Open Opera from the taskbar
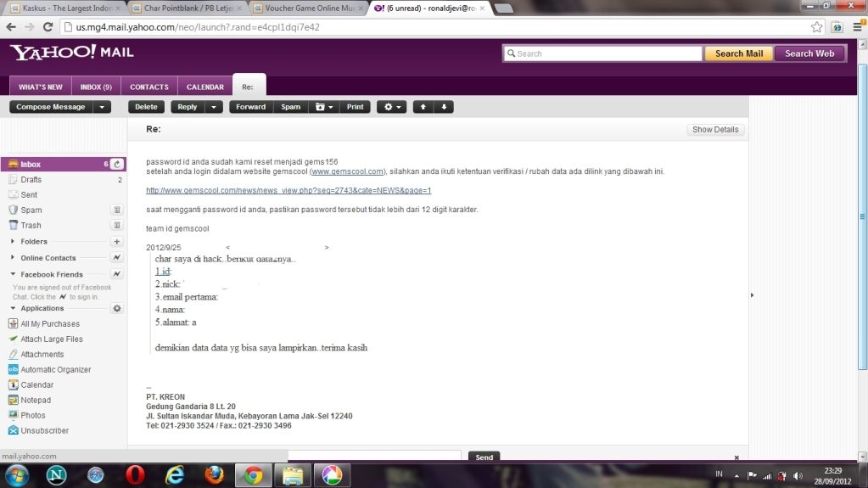The image size is (868, 488). pyautogui.click(x=135, y=475)
